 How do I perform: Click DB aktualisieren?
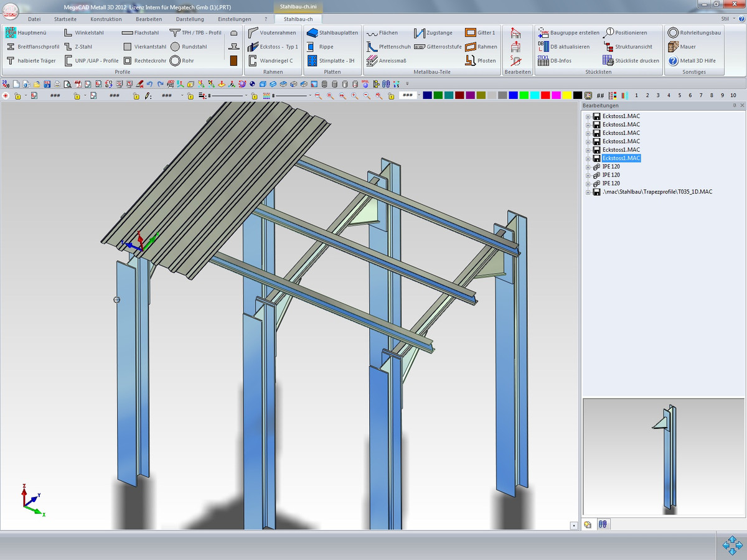click(564, 47)
